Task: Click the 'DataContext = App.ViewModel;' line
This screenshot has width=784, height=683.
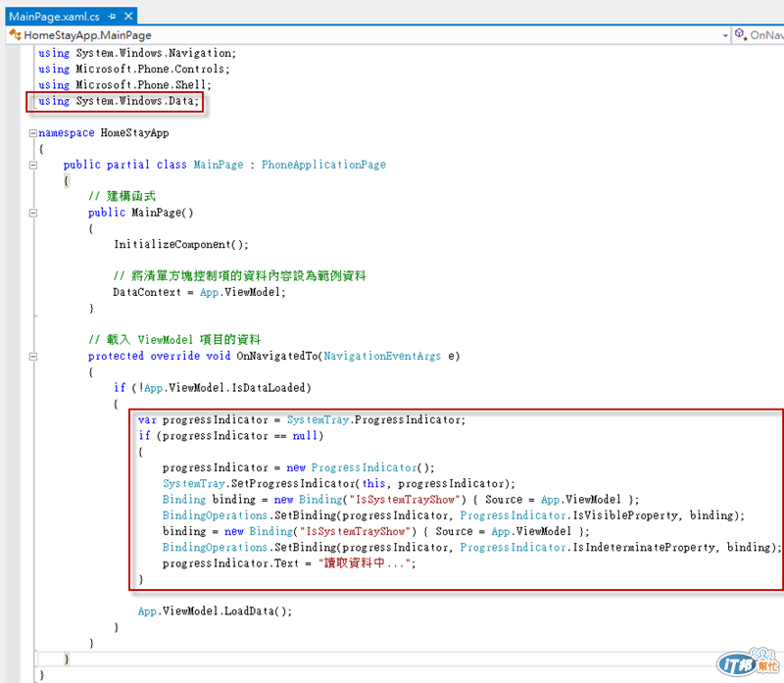Action: click(200, 292)
